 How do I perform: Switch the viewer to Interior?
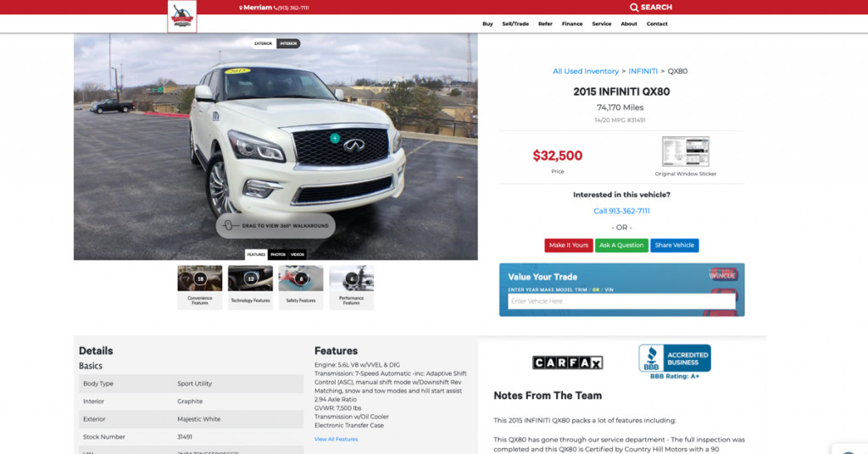tap(288, 43)
